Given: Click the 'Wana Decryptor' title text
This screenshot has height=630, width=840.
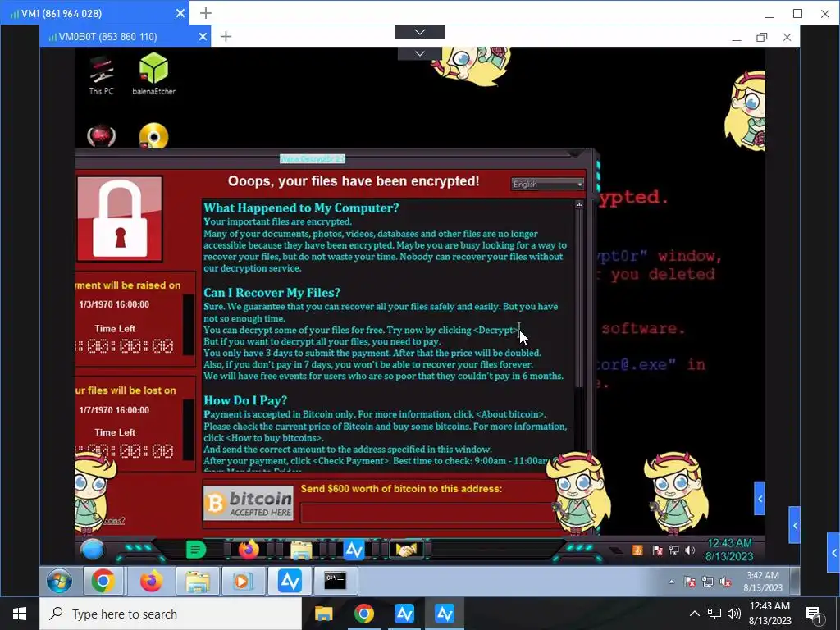Looking at the screenshot, I should pos(313,159).
